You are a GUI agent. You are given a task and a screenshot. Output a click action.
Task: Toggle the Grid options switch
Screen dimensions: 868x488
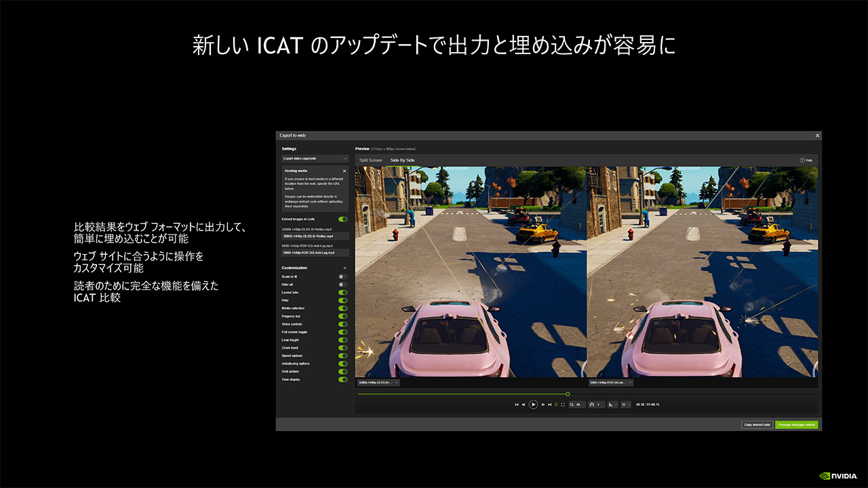click(x=343, y=371)
